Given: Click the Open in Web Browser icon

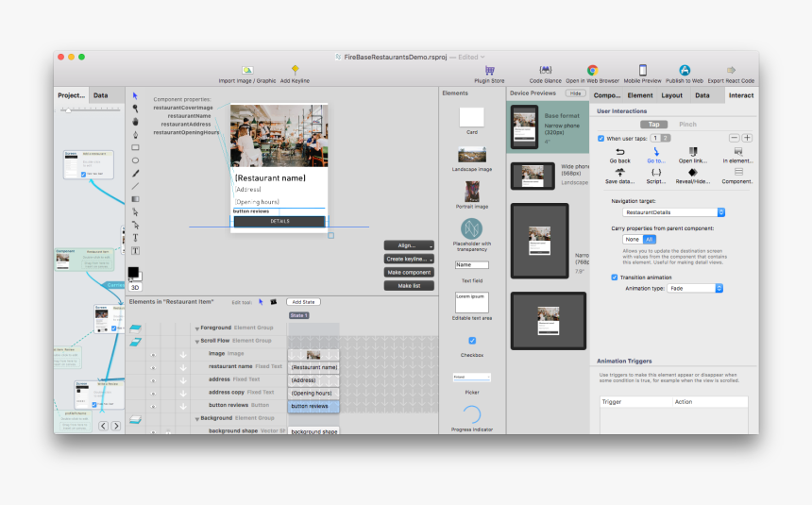Looking at the screenshot, I should click(592, 71).
